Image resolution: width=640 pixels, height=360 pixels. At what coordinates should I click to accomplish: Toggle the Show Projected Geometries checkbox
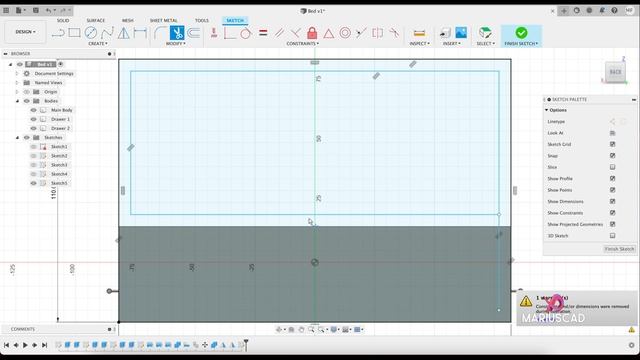coord(612,224)
